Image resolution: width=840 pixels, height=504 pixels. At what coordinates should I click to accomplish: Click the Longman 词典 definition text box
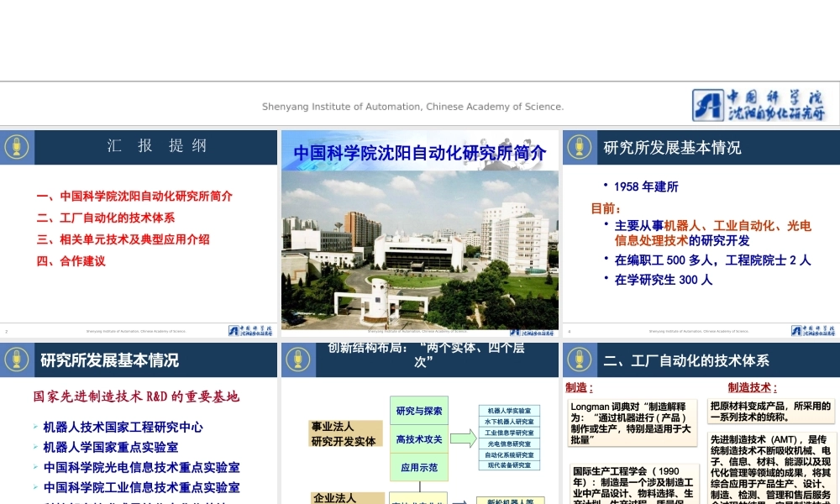(x=633, y=423)
